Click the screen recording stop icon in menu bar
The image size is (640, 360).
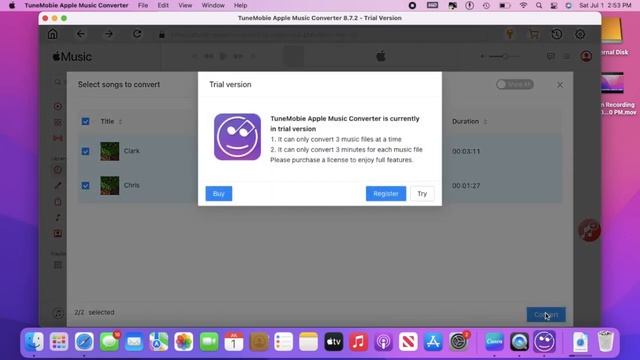[x=412, y=5]
